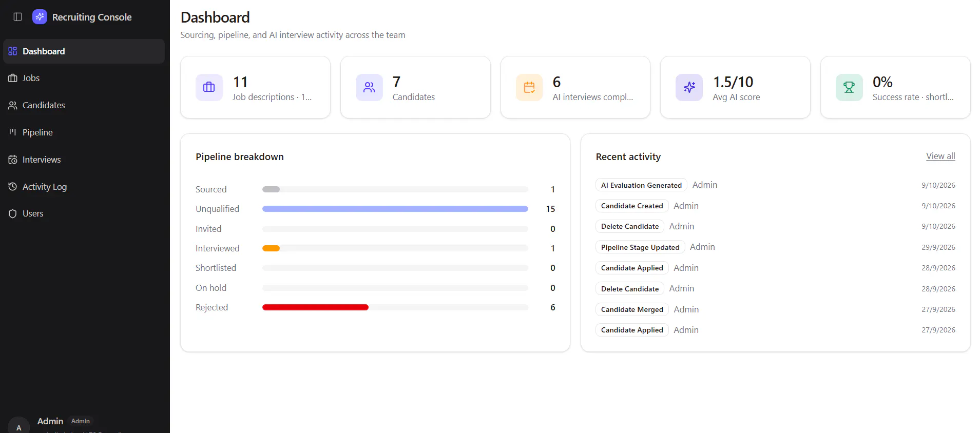Image resolution: width=980 pixels, height=433 pixels.
Task: Click the Pipeline bars icon in sidebar
Action: tap(13, 132)
